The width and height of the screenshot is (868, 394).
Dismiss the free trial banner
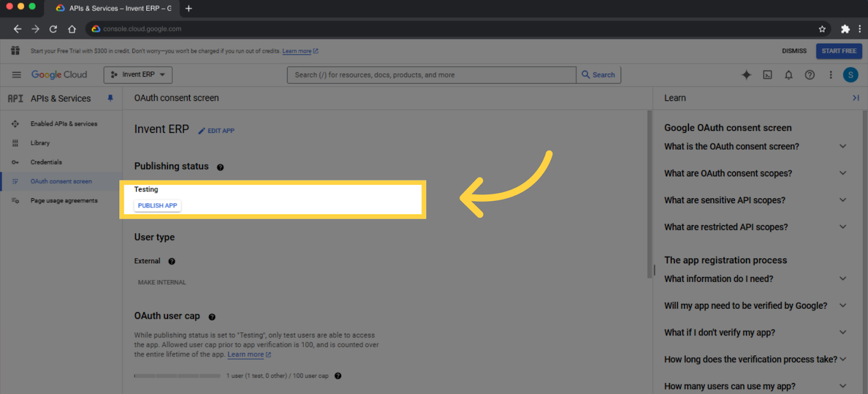794,51
